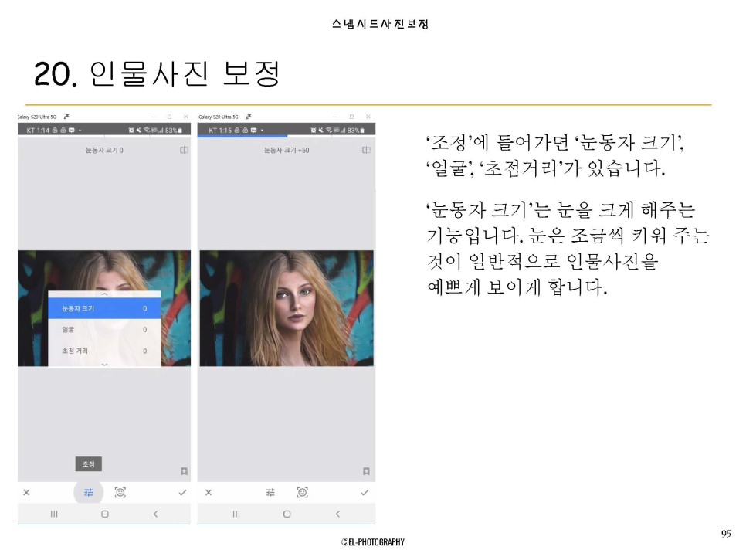Image resolution: width=746 pixels, height=560 pixels.
Task: Click the 83% battery indicator in right phone
Action: pos(356,130)
